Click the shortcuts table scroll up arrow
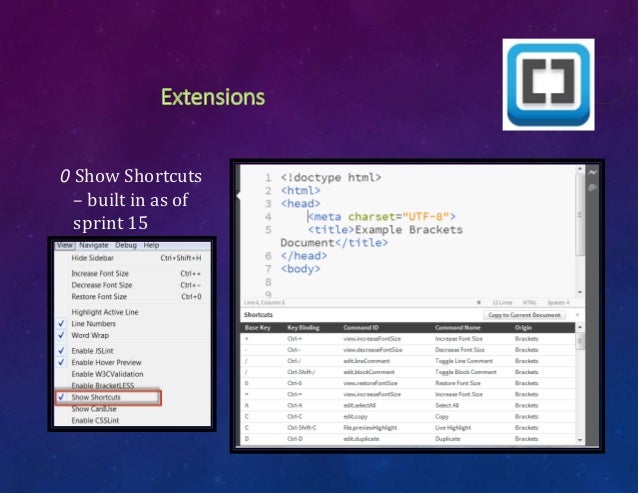Screen dimensions: 638x493 coord(580,327)
